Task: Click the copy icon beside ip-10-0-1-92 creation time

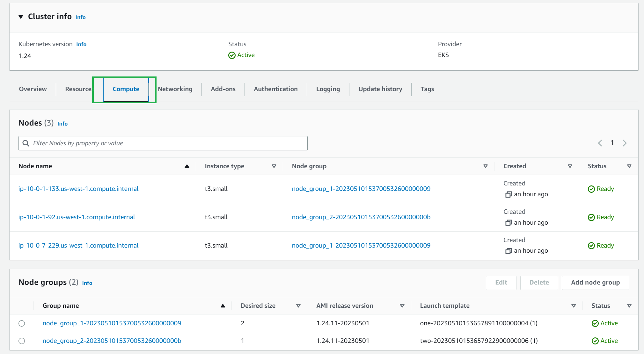Action: point(509,223)
